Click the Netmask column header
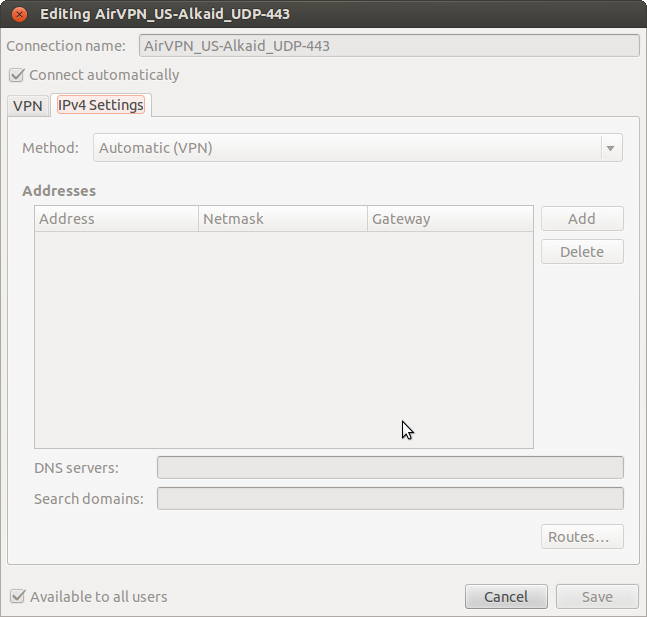The width and height of the screenshot is (647, 617). (283, 219)
